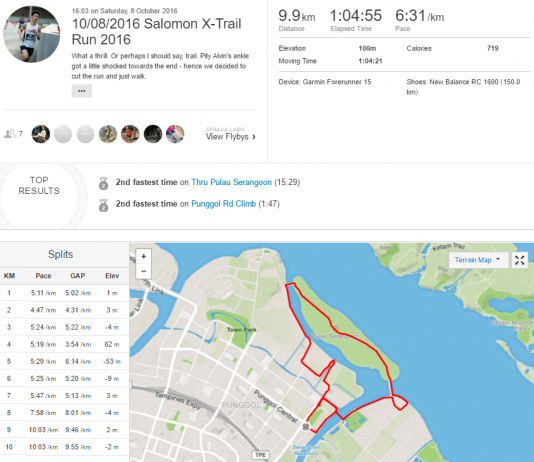Click the GAP column header in Splits
Screen dimensions: 534x462
(78, 276)
